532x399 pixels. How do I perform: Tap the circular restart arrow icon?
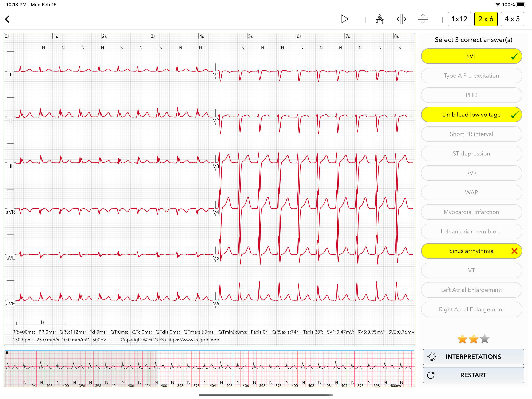tap(431, 375)
